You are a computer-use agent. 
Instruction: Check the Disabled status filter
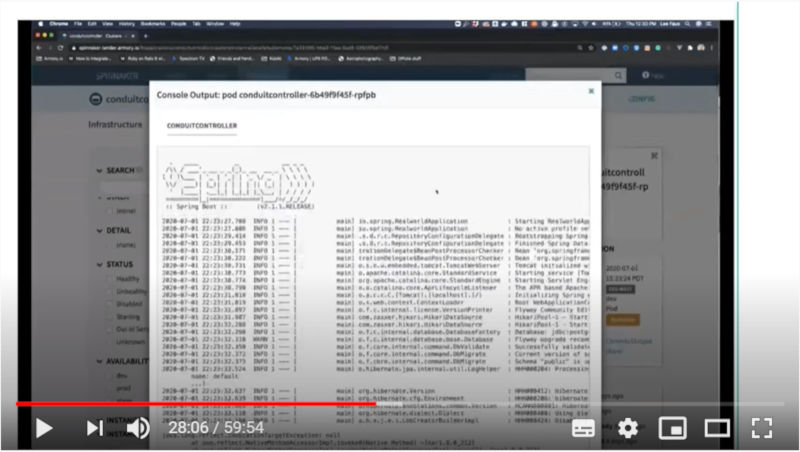[x=110, y=304]
